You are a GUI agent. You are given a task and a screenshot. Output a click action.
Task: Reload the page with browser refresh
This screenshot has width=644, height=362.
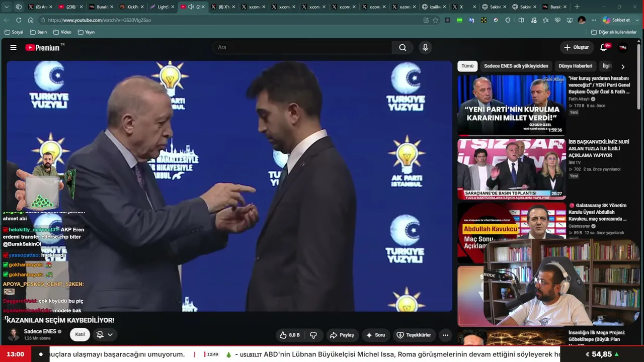click(x=19, y=20)
